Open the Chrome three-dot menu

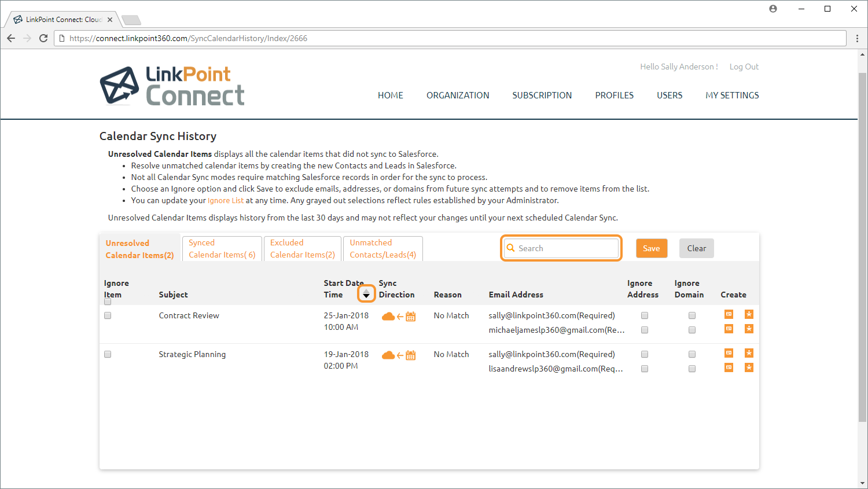click(x=858, y=38)
